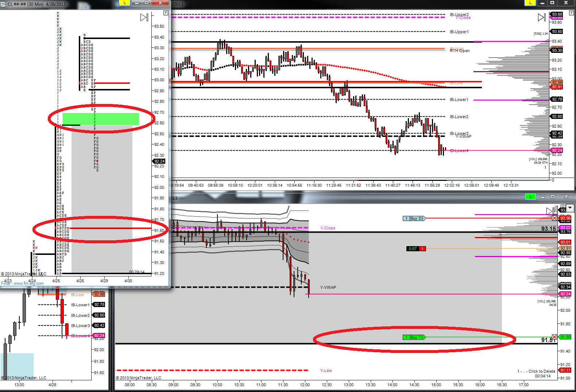Click the chart app icon in the CL 30 Min title bar
Screen dimensions: 576x392
coord(3,4)
